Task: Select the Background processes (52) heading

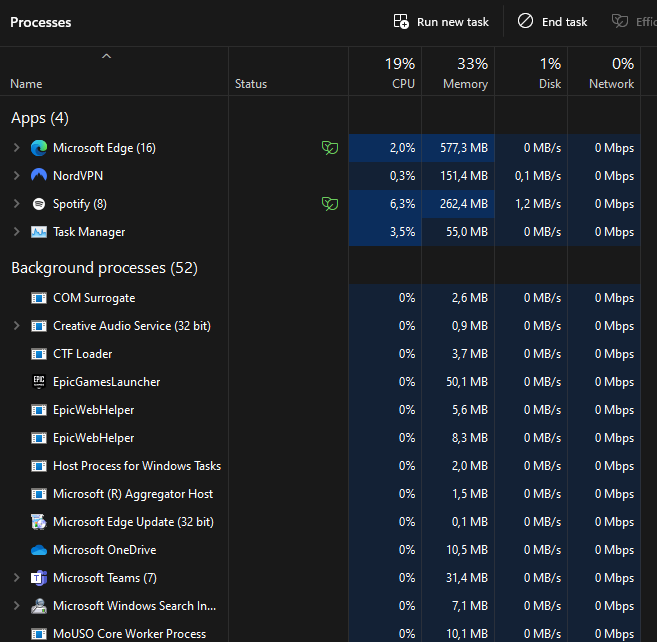Action: pos(104,268)
